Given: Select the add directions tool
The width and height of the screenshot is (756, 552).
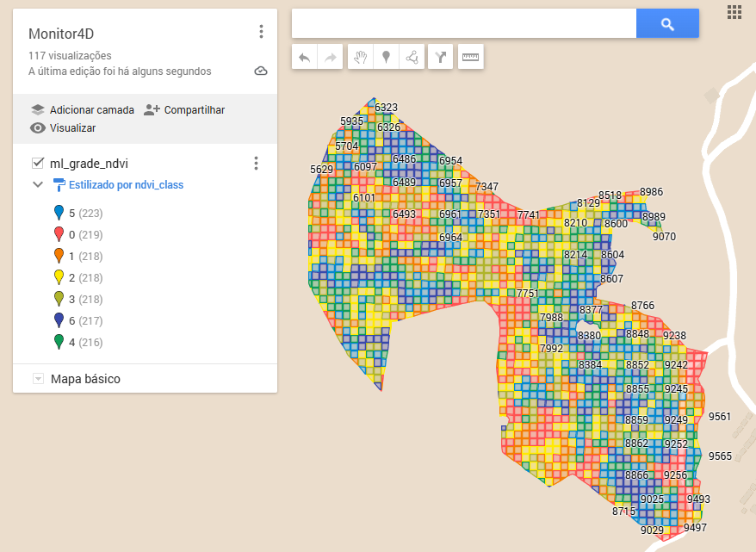Looking at the screenshot, I should tap(441, 58).
